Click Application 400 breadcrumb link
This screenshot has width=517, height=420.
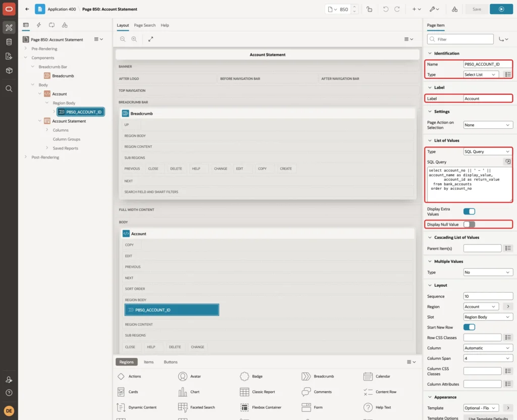click(x=62, y=9)
